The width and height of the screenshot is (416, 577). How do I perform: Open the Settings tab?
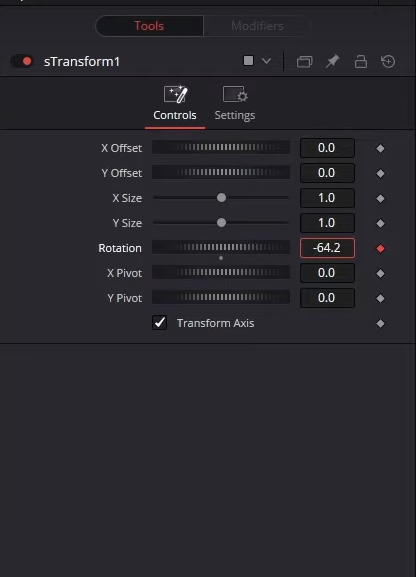point(235,104)
